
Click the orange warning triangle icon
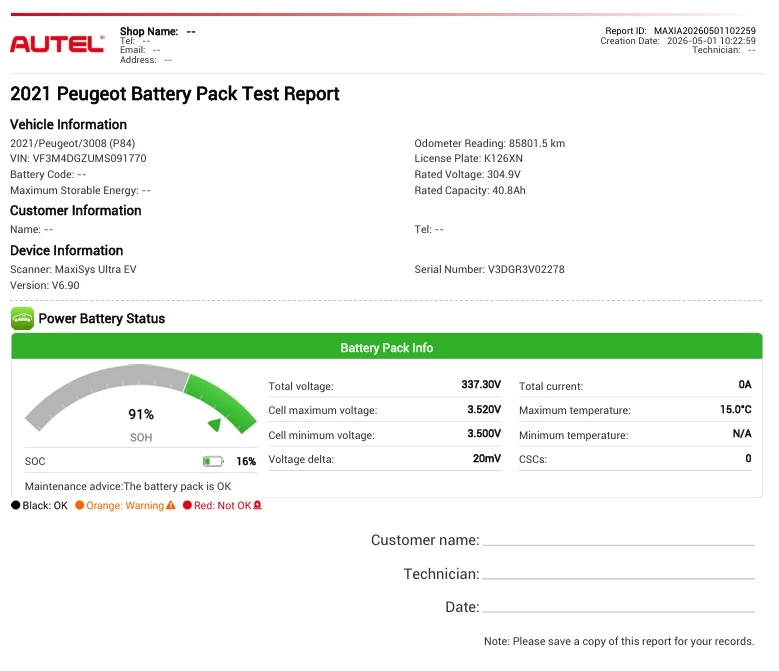pos(171,505)
